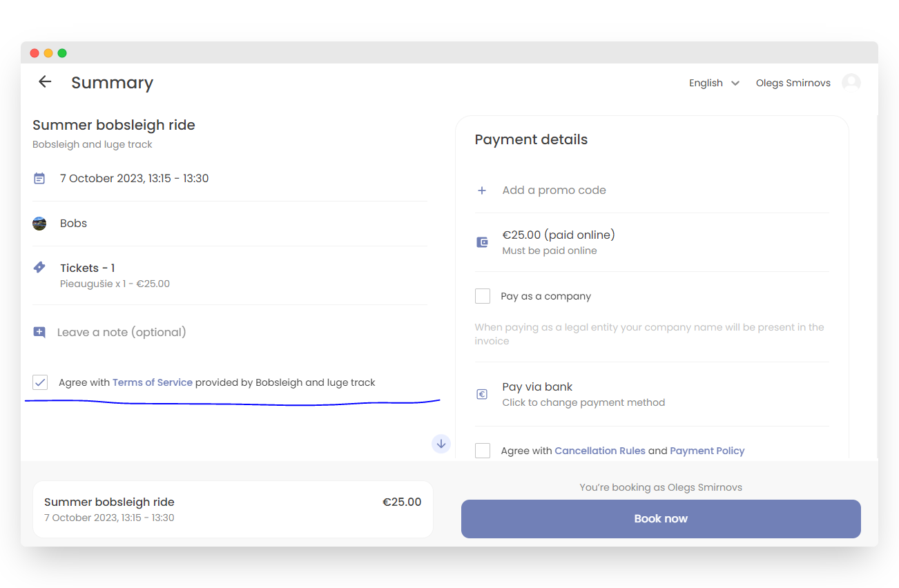Click the note icon beside Leave a note
The width and height of the screenshot is (899, 588).
[39, 333]
